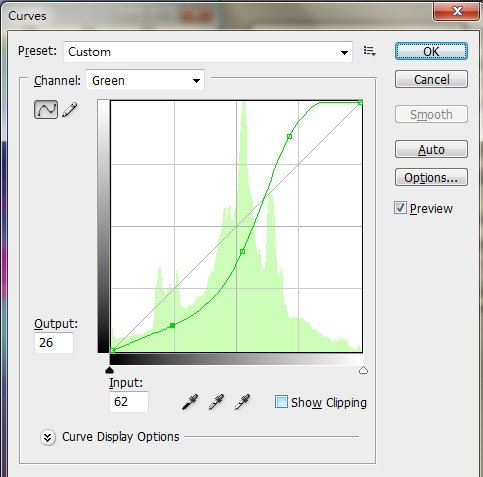Click the black point input slider triangle

pos(109,370)
